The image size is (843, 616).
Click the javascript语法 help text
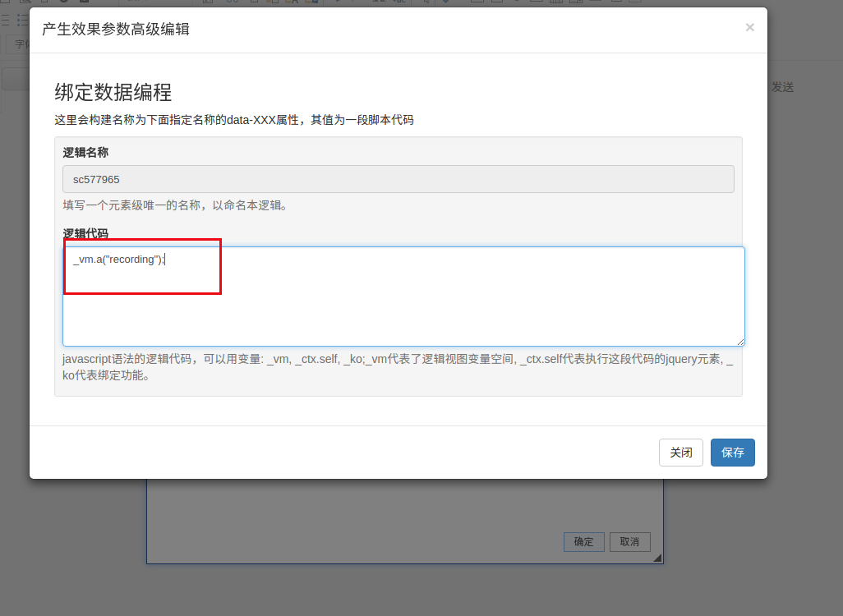pyautogui.click(x=398, y=367)
